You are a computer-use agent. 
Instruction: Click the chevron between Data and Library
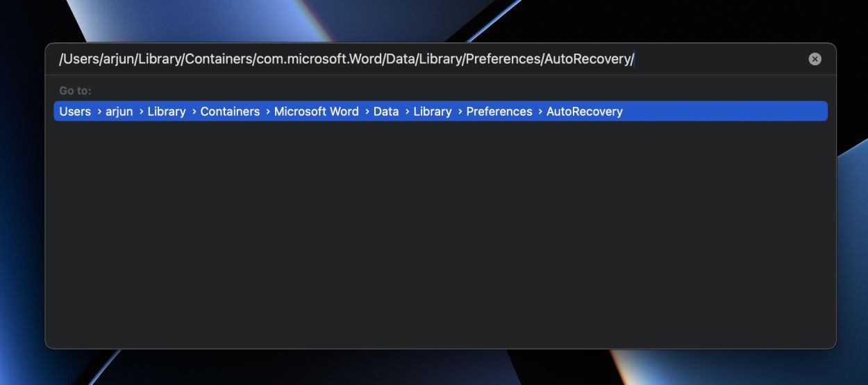pos(406,111)
